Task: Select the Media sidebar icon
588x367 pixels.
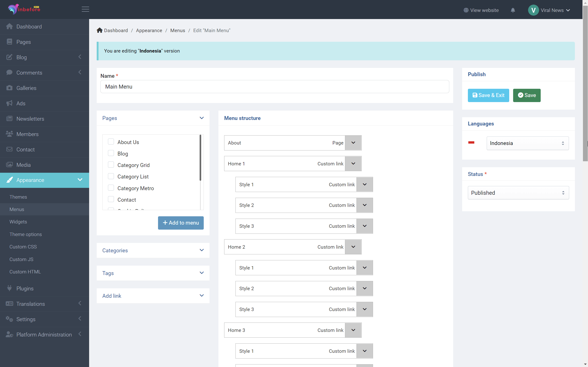Action: [9, 164]
